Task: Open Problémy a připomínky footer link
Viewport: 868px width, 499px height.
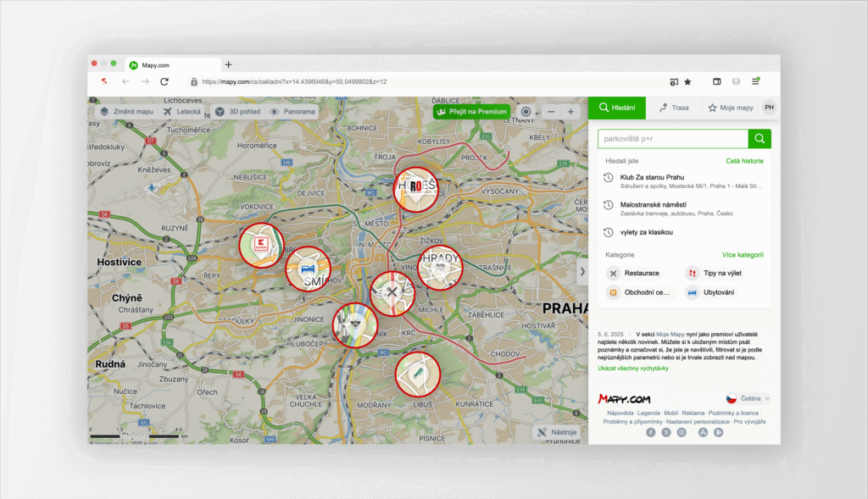Action: coord(632,422)
